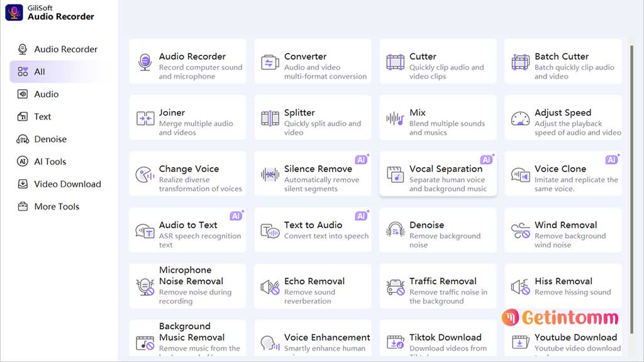This screenshot has height=362, width=644.
Task: Click AI badge on Silence Remove card
Action: tap(362, 160)
